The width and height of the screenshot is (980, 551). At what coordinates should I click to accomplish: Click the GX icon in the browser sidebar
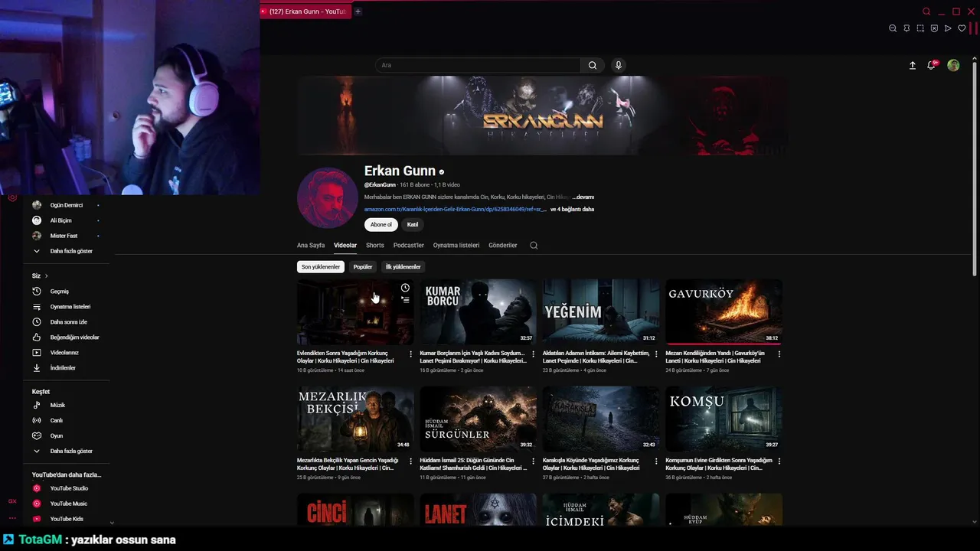tap(12, 501)
